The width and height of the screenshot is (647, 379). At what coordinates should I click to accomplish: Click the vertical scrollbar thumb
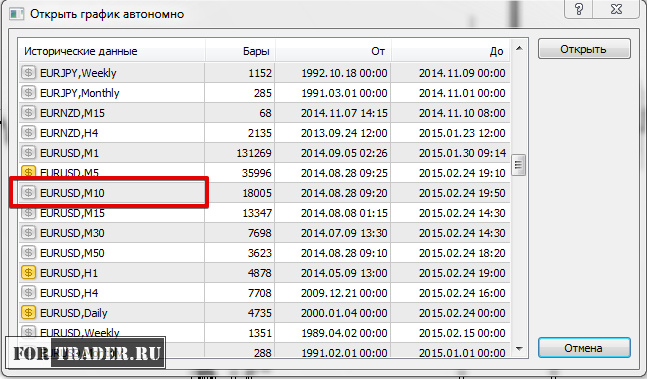[x=519, y=165]
